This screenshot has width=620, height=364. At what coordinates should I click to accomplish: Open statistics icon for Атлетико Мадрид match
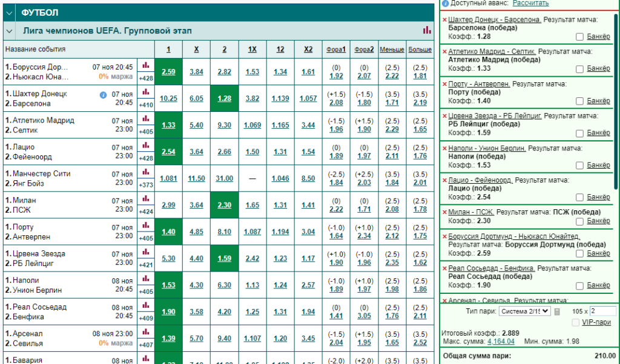click(x=146, y=119)
